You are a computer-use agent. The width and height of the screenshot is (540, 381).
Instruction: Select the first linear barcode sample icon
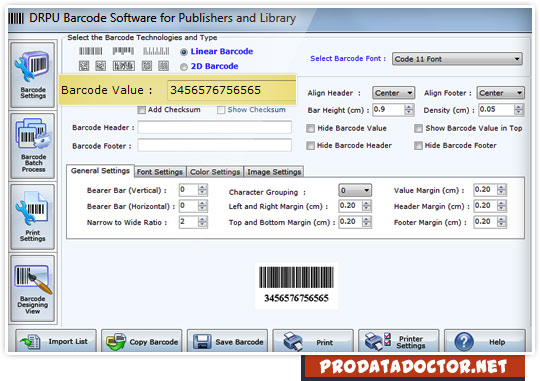pyautogui.click(x=91, y=51)
